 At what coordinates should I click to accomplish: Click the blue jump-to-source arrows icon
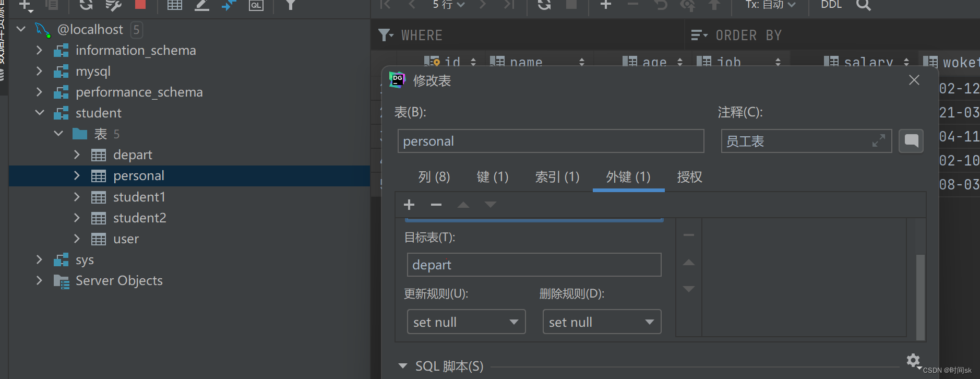[229, 5]
